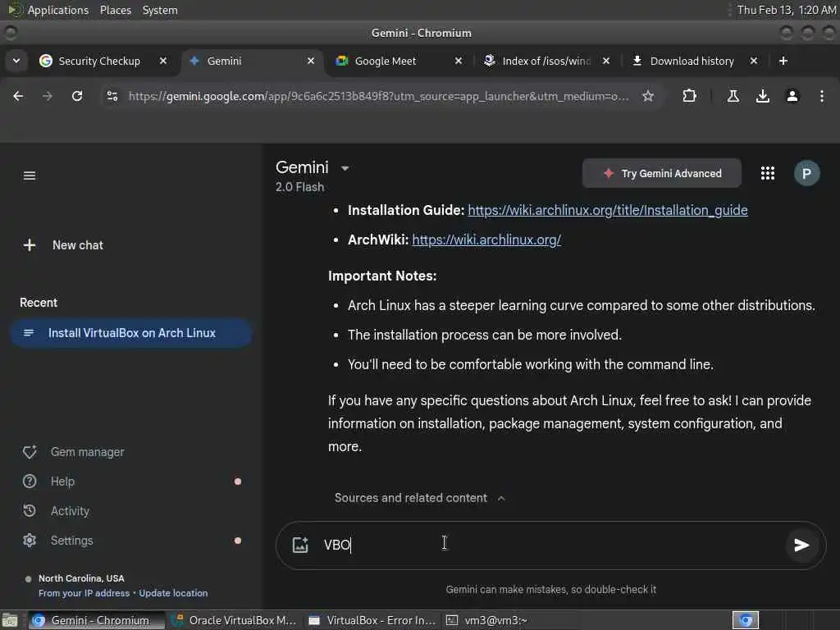840x630 pixels.
Task: Expand the Gemini model selector dropdown
Action: [345, 168]
